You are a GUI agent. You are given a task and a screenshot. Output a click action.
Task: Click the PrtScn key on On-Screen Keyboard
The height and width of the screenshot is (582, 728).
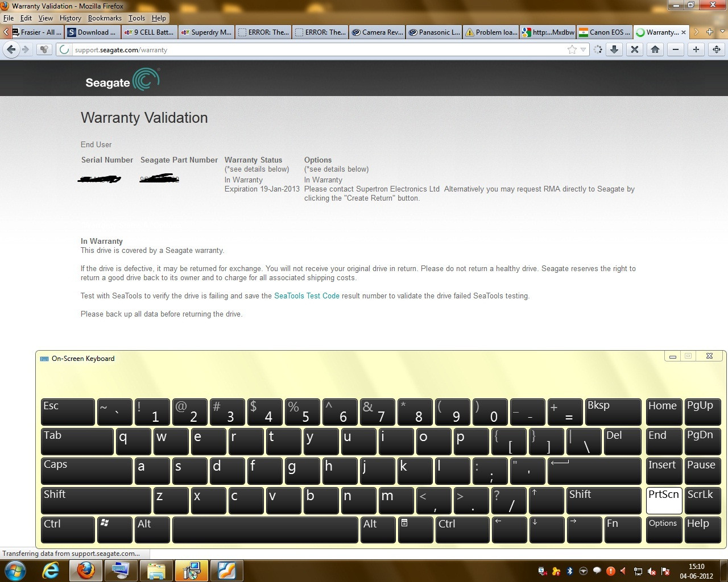pos(664,501)
